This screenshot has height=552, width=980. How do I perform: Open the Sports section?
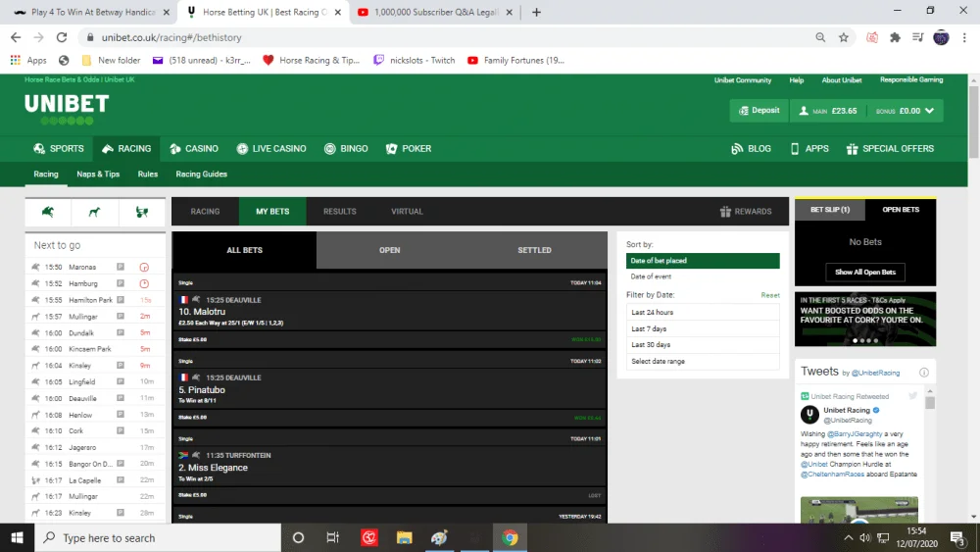(x=59, y=149)
